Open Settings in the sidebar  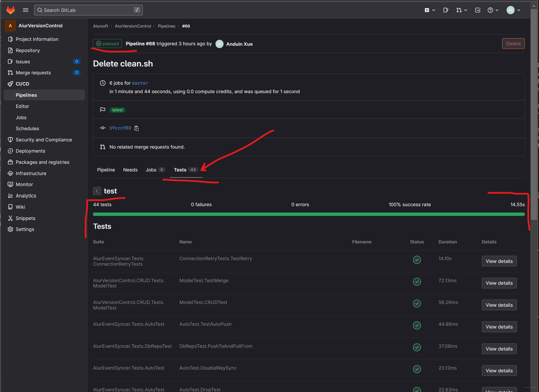point(25,229)
